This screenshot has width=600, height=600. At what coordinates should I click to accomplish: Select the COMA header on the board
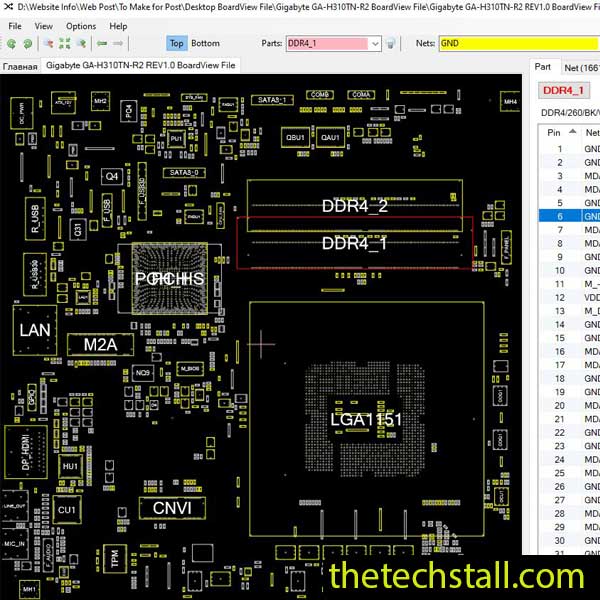(x=361, y=95)
